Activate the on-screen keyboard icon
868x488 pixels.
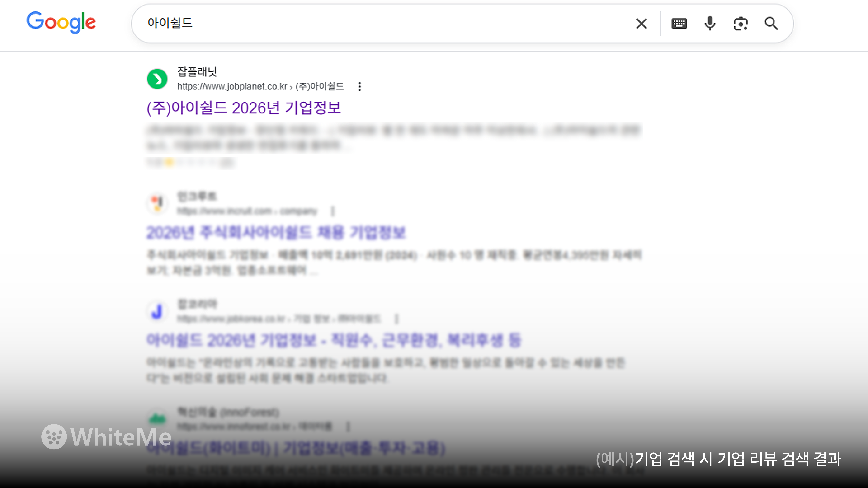coord(679,24)
